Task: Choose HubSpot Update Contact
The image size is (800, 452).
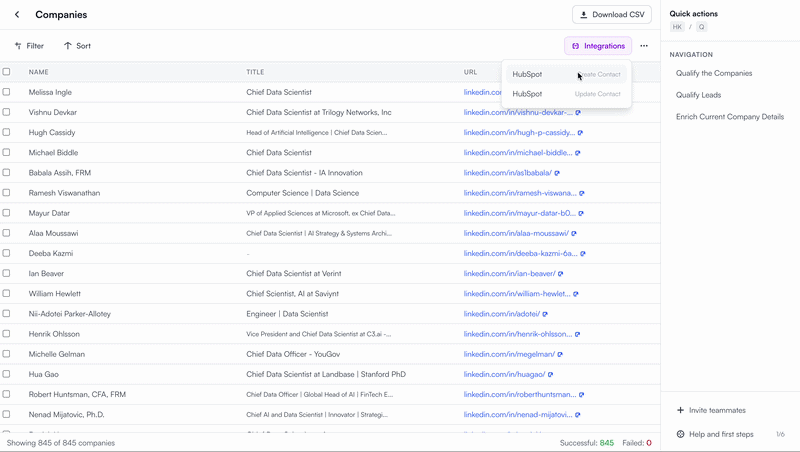Action: (x=566, y=94)
